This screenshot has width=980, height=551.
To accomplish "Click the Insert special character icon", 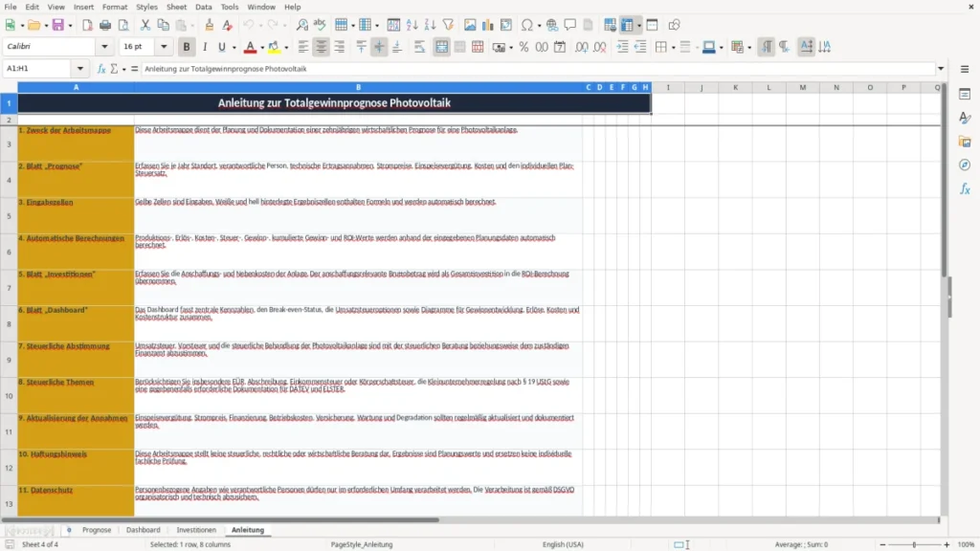I will pos(527,25).
